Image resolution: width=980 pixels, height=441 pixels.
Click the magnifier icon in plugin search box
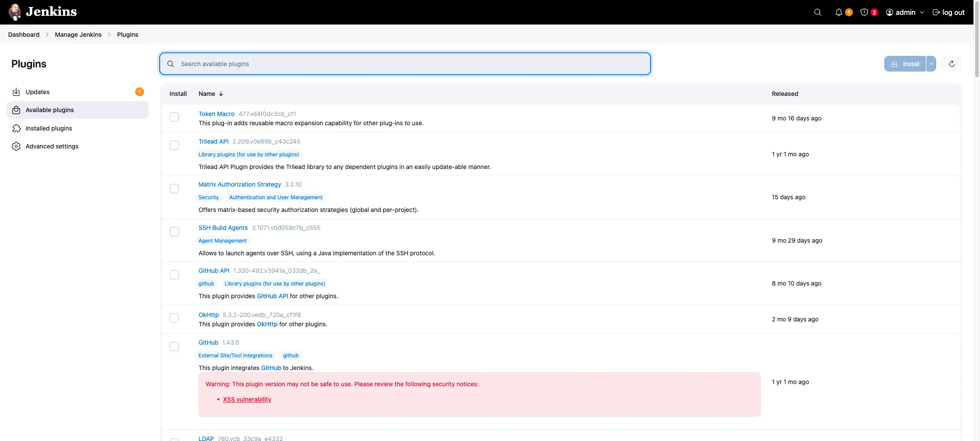coord(171,64)
